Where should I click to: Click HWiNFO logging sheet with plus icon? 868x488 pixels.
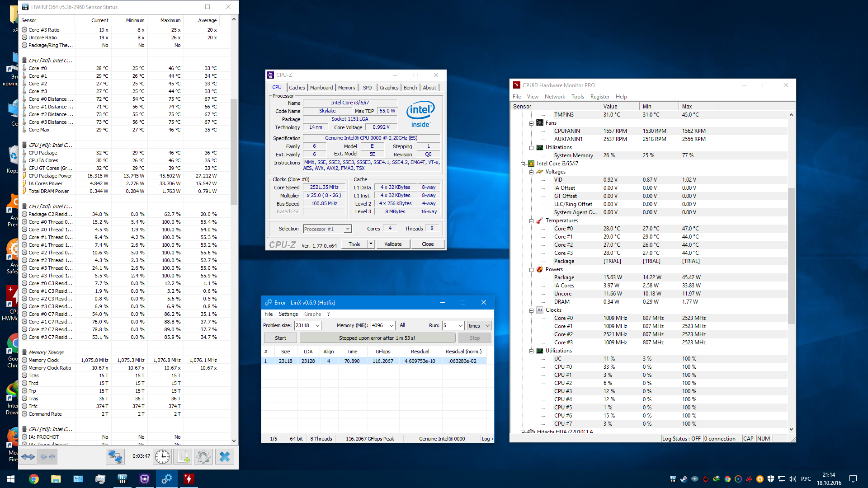183,457
